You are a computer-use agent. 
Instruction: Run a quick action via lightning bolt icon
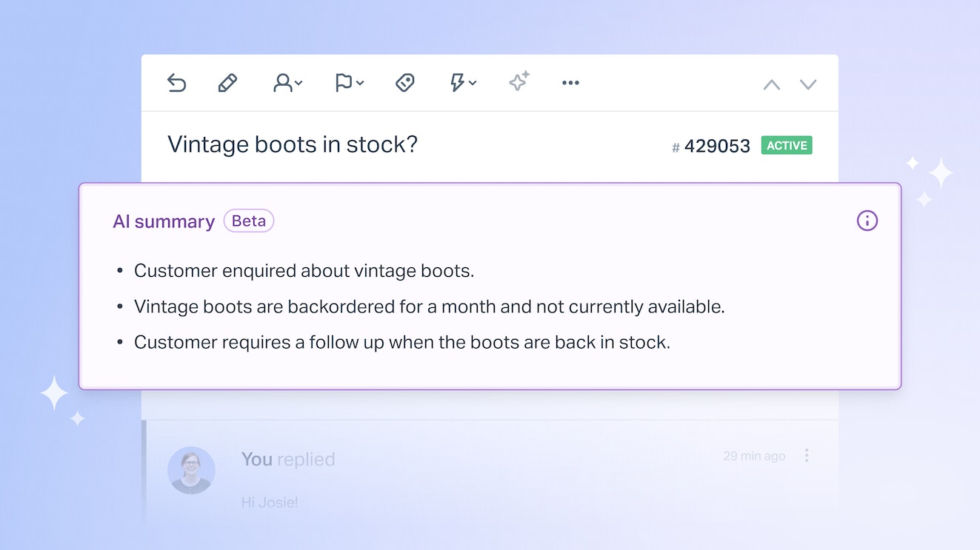pos(459,83)
